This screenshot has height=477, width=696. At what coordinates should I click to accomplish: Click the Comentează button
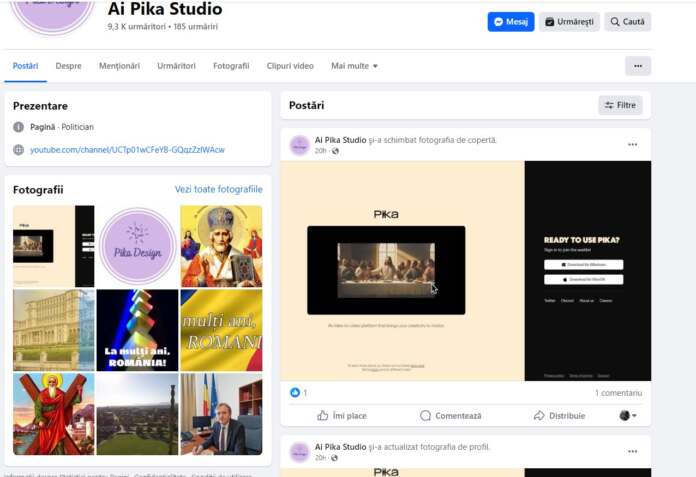click(451, 416)
